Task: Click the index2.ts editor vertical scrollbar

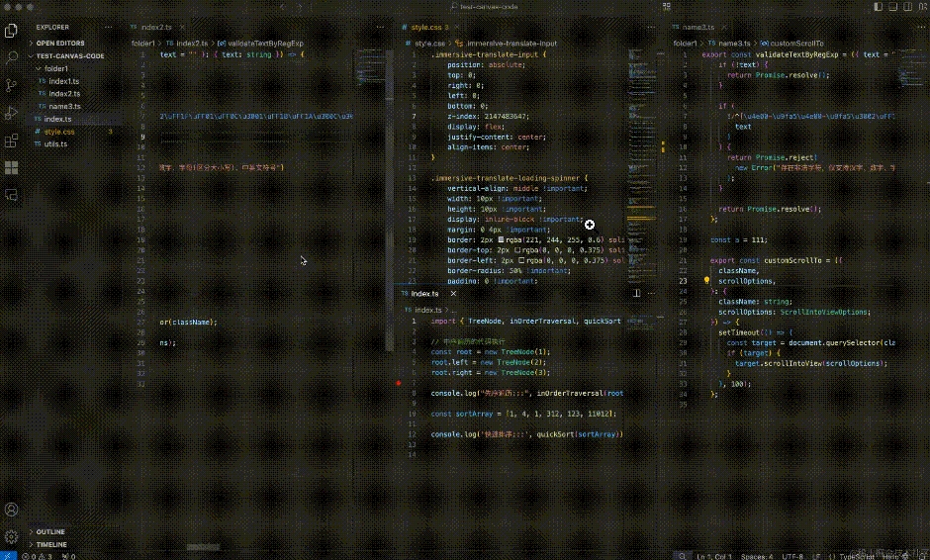Action: click(390, 202)
